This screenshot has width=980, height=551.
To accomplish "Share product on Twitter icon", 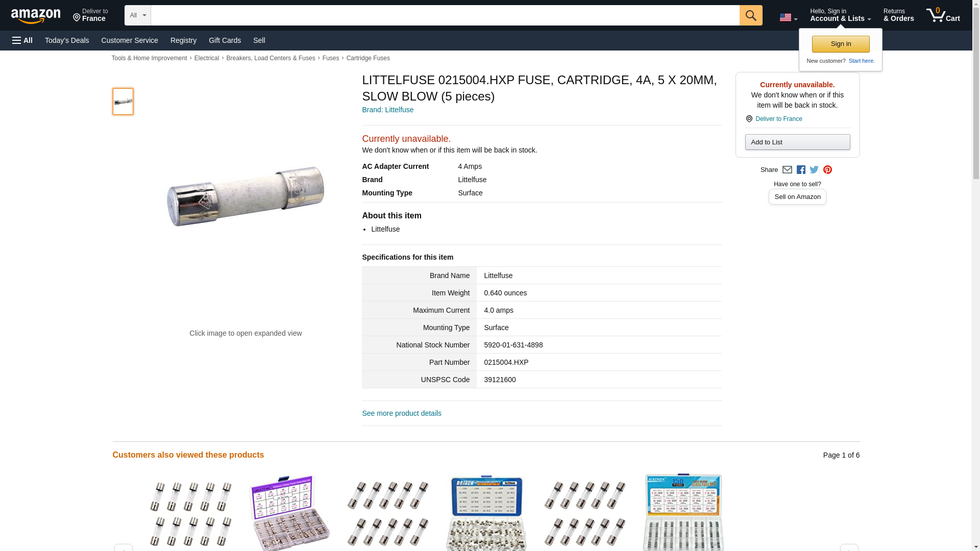I will tap(814, 170).
